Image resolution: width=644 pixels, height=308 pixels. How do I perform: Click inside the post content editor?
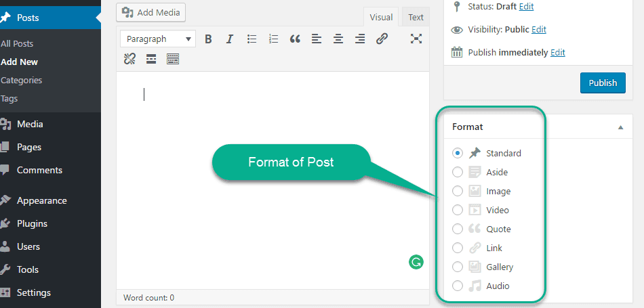click(273, 181)
